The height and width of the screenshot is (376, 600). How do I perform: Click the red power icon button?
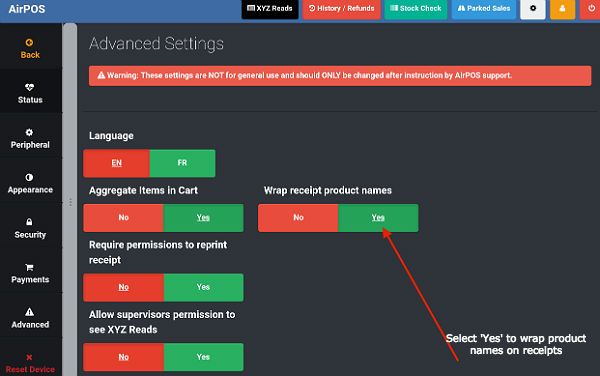(591, 8)
